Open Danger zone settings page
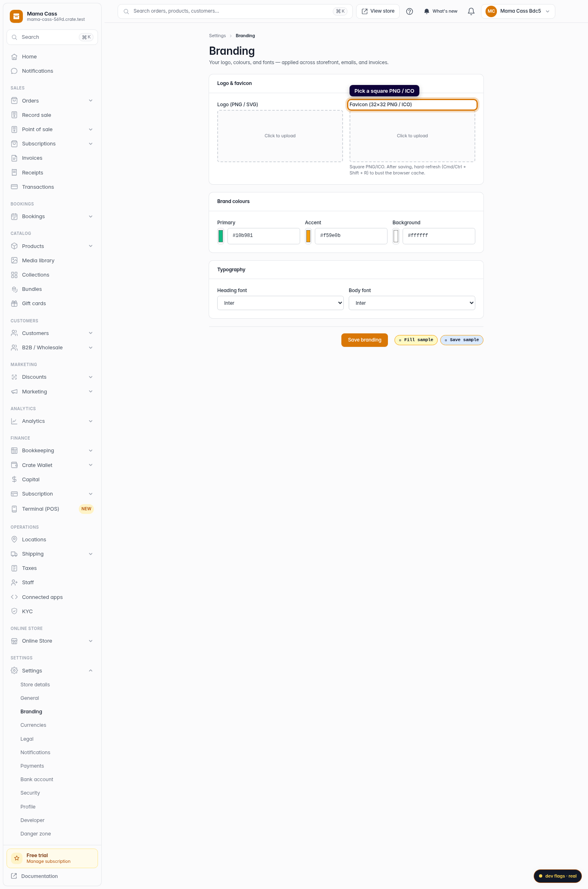The height and width of the screenshot is (889, 588). click(36, 834)
